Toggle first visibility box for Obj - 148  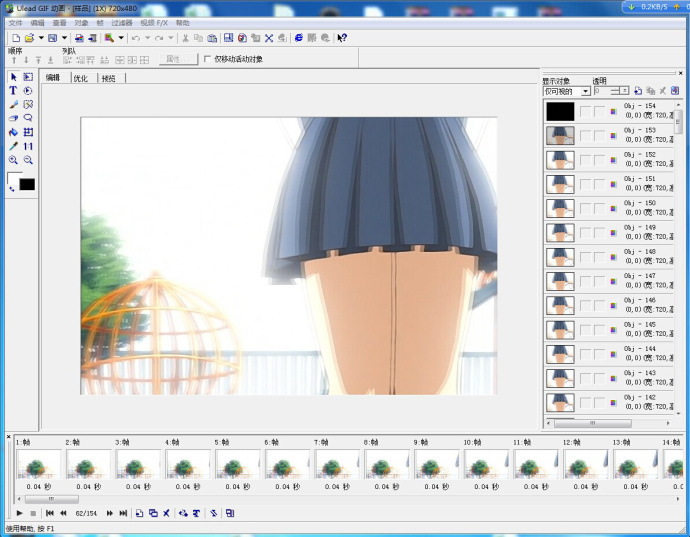coord(585,257)
